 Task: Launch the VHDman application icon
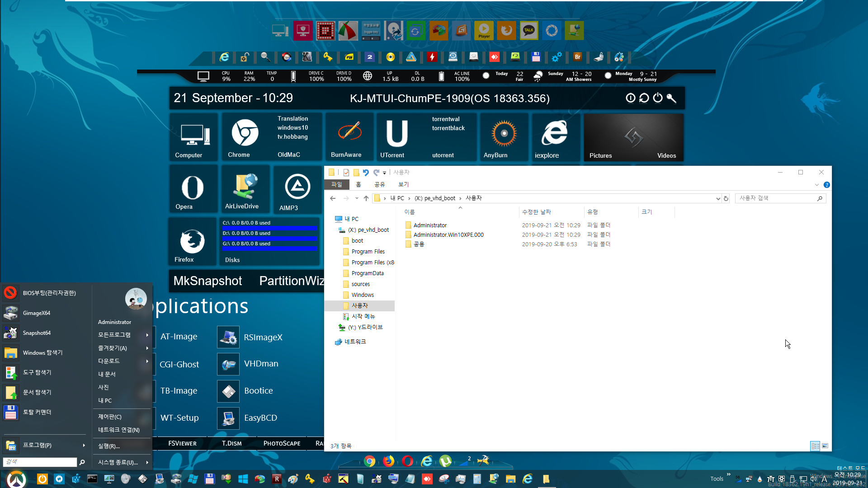click(228, 364)
